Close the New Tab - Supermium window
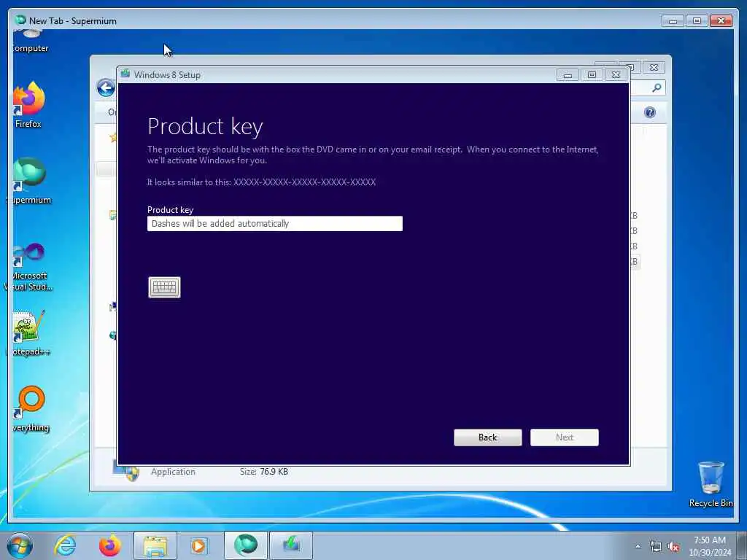 721,21
